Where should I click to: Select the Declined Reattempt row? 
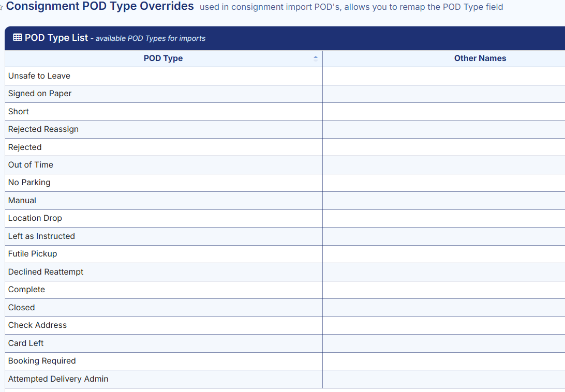[x=46, y=272]
